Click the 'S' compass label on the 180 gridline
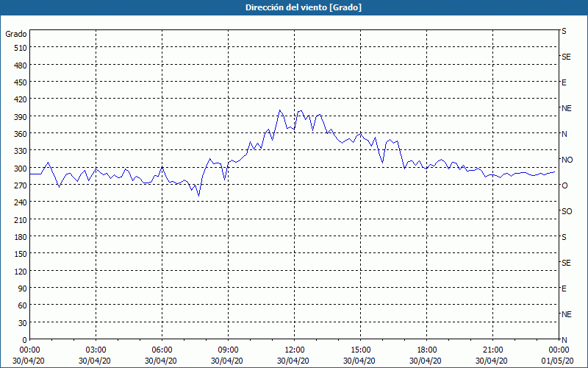The image size is (588, 368). (564, 237)
